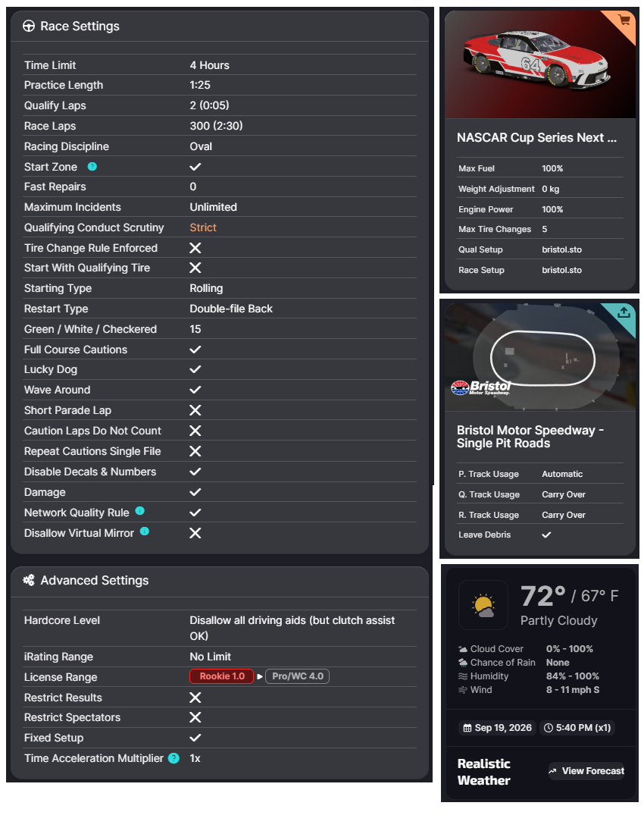644x834 pixels.
Task: Click the arrow between license range badges
Action: (x=260, y=676)
